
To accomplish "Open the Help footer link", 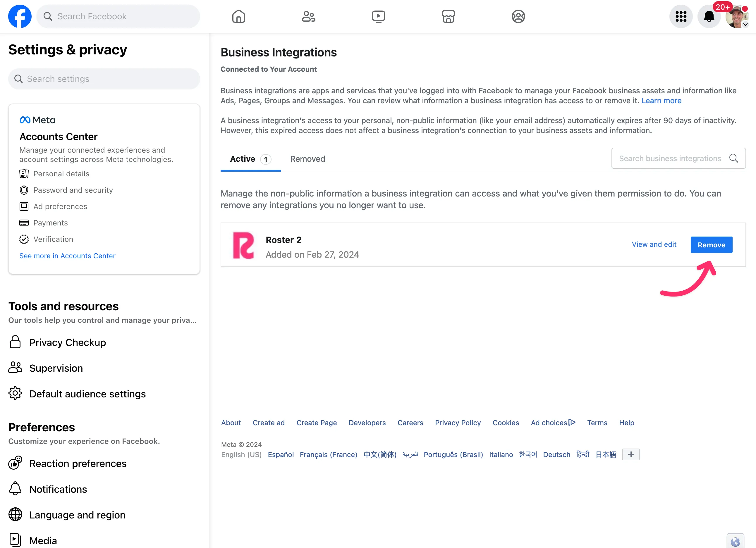I will [x=626, y=423].
